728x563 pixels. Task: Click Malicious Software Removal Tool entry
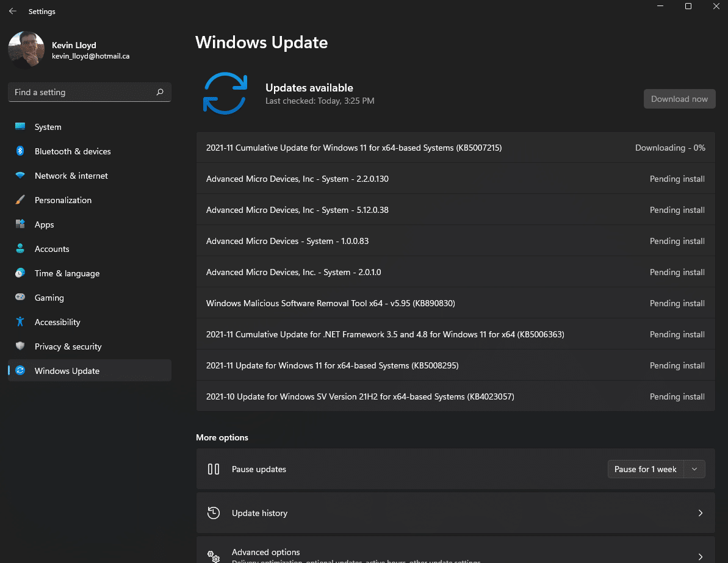coord(455,303)
